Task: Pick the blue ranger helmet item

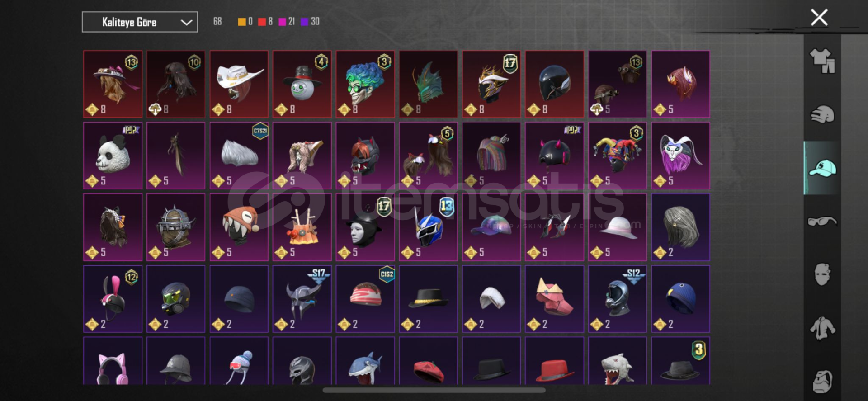Action: coord(428,227)
